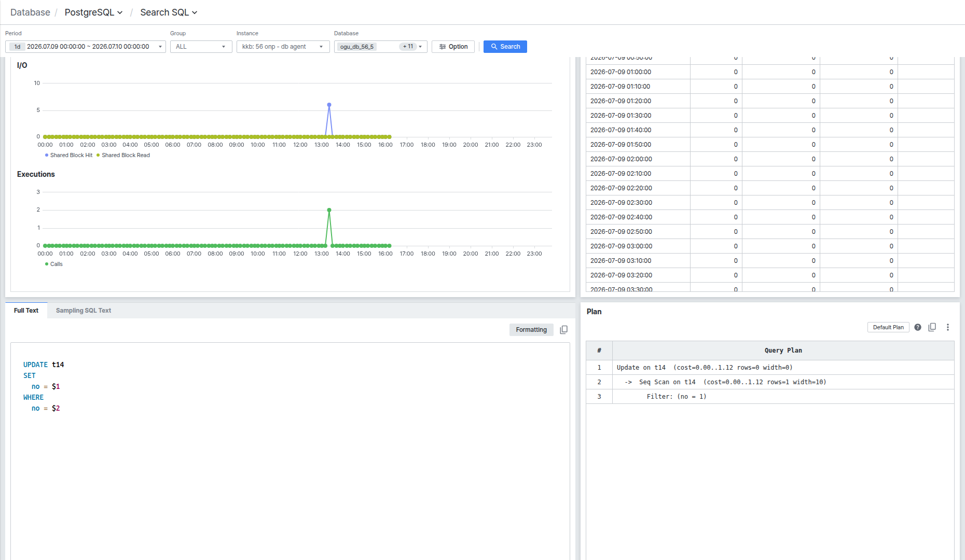Open plan more-options kebab menu

[948, 327]
